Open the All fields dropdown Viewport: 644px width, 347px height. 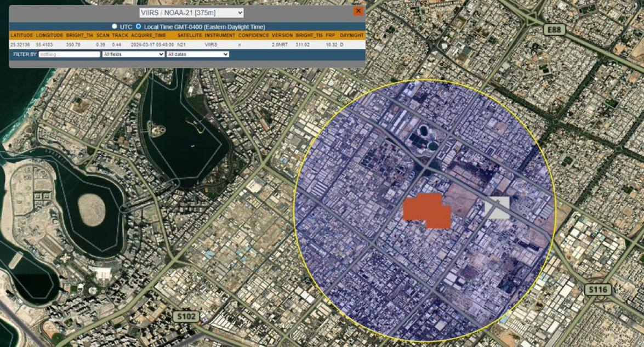(134, 54)
